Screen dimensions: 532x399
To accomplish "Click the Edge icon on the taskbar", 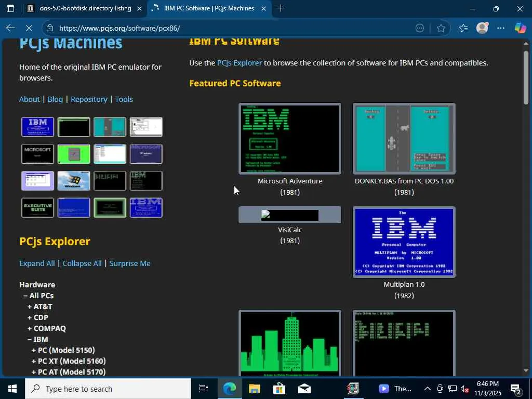I will coord(229,389).
